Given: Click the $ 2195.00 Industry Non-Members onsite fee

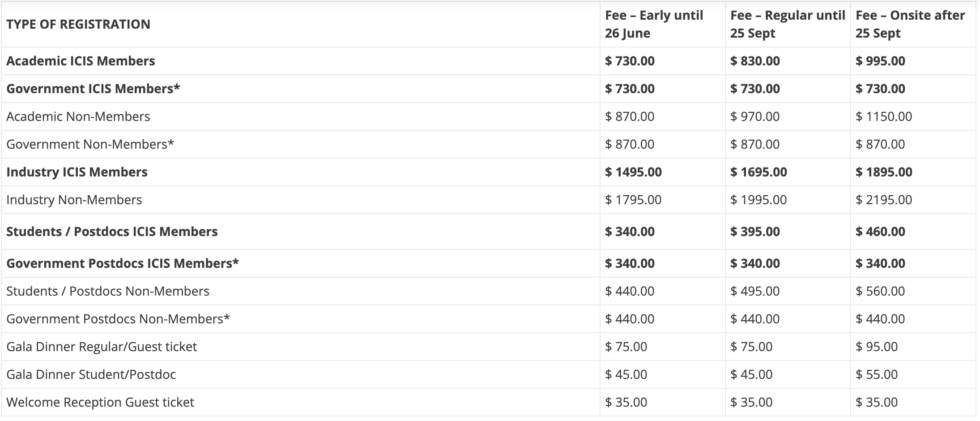Looking at the screenshot, I should click(x=884, y=200).
